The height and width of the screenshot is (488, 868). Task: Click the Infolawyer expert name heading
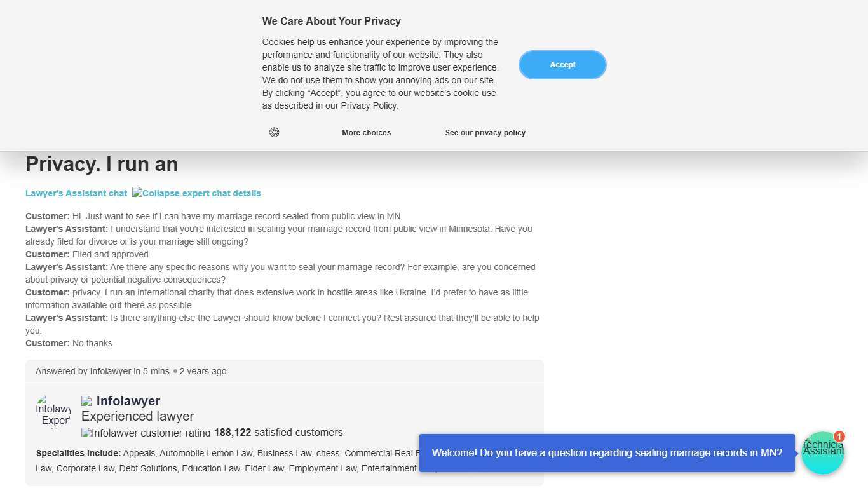tap(128, 401)
